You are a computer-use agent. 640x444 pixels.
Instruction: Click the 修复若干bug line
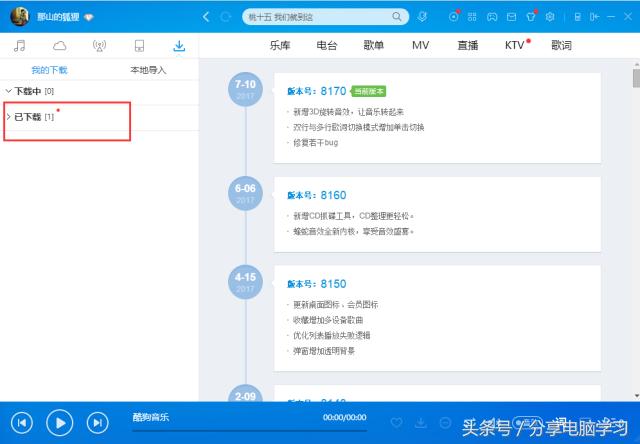click(x=316, y=143)
